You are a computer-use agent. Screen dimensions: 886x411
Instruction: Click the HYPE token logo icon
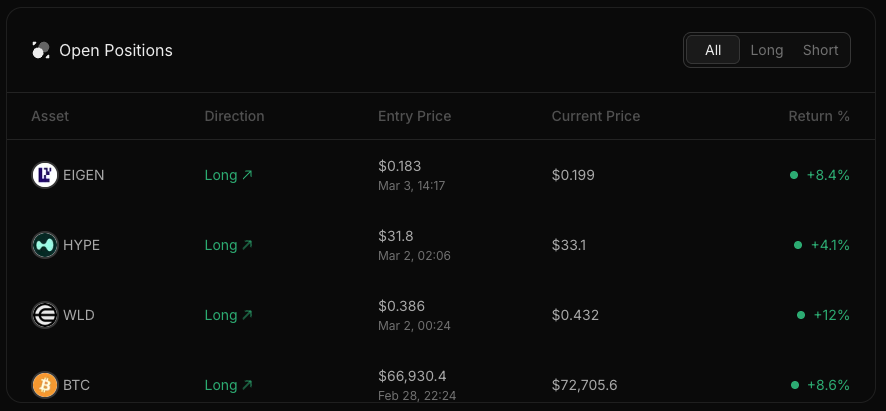45,245
